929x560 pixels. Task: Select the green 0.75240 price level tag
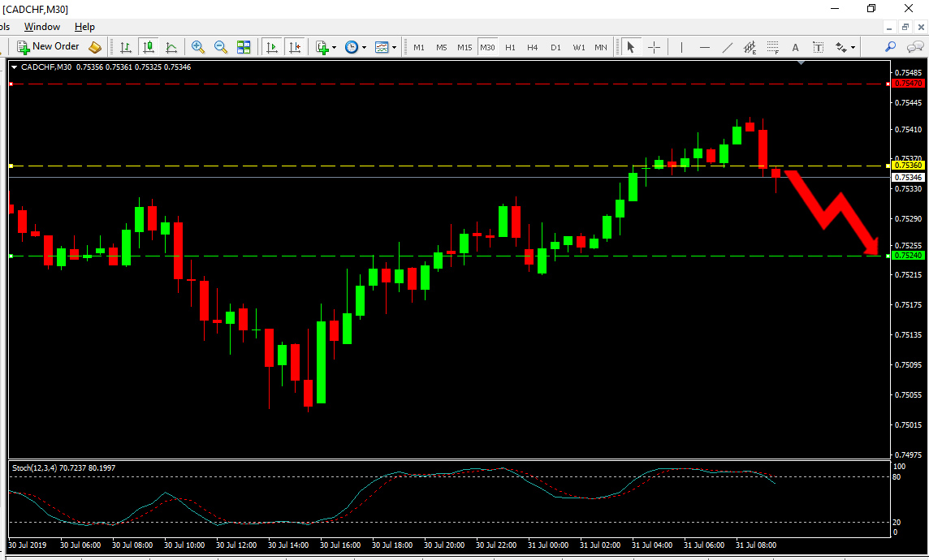tap(909, 255)
